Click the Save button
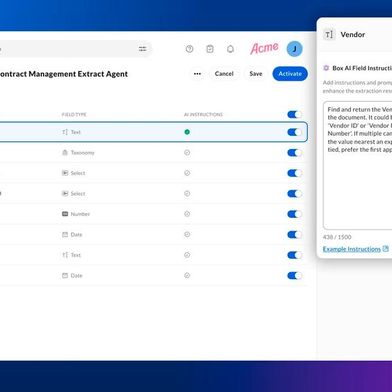Screen dimensions: 392x392 (x=256, y=74)
